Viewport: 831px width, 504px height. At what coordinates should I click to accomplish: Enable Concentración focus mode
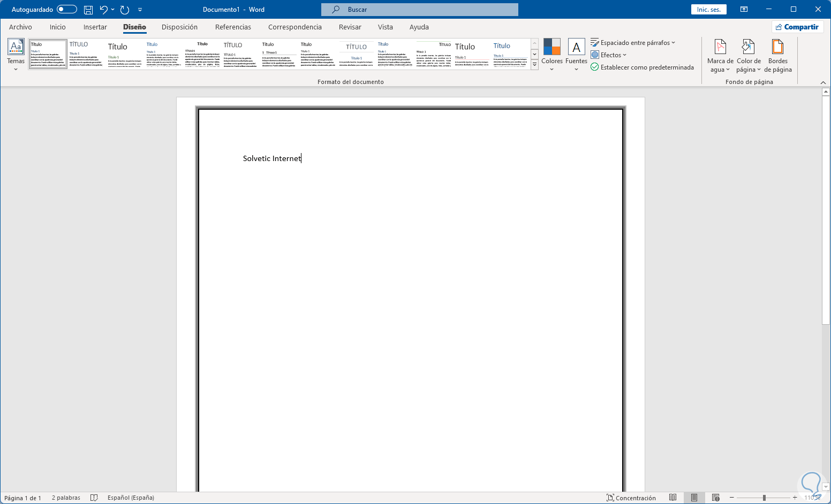(x=631, y=498)
